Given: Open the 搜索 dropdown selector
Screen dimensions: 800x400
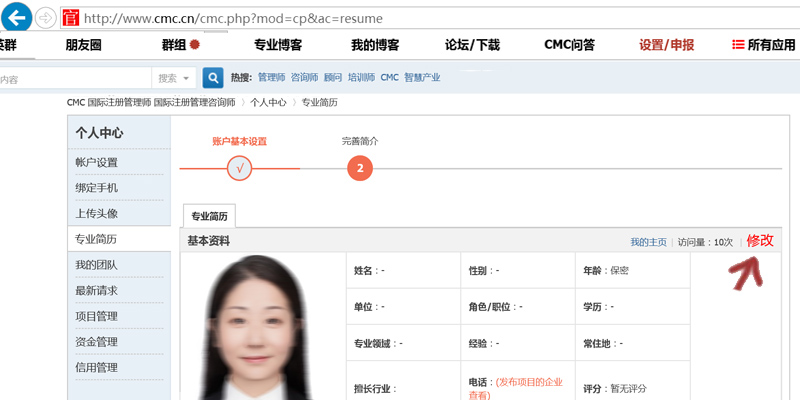Looking at the screenshot, I should 173,78.
